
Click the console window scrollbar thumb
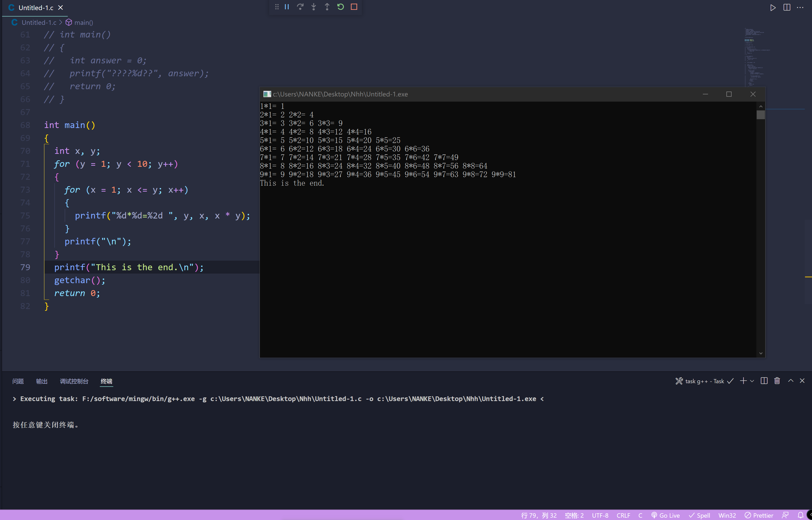pyautogui.click(x=761, y=115)
